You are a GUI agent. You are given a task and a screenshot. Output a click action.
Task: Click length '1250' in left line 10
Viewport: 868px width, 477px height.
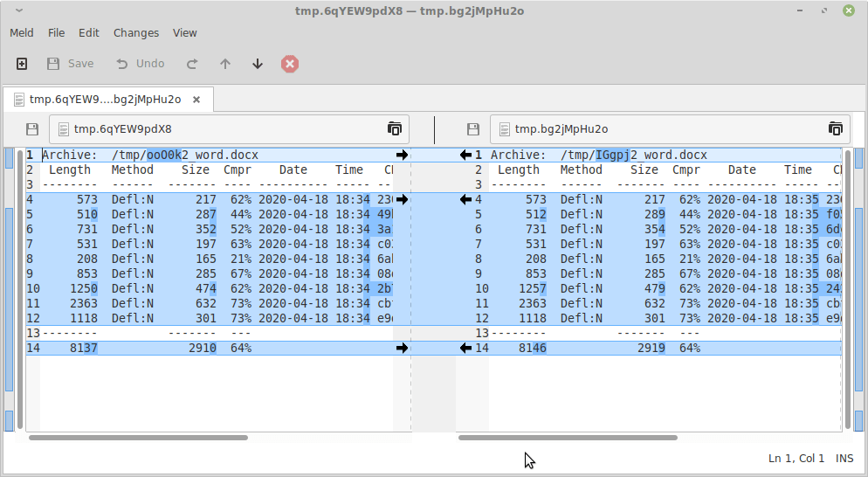tap(84, 288)
